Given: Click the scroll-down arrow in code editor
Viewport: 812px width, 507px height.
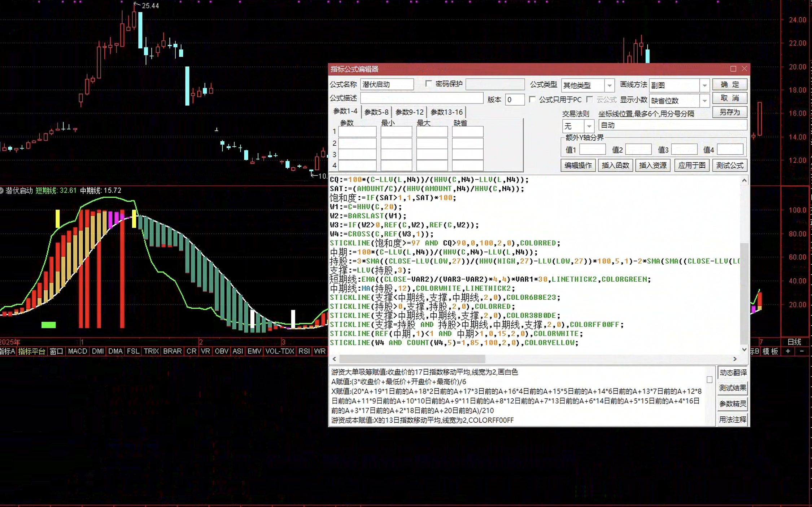Looking at the screenshot, I should (744, 349).
